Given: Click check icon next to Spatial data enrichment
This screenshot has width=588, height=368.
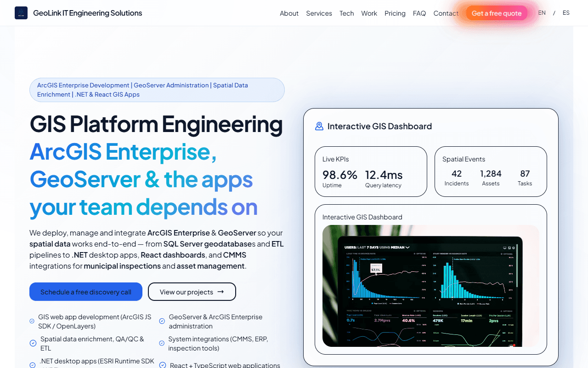Looking at the screenshot, I should [x=33, y=343].
